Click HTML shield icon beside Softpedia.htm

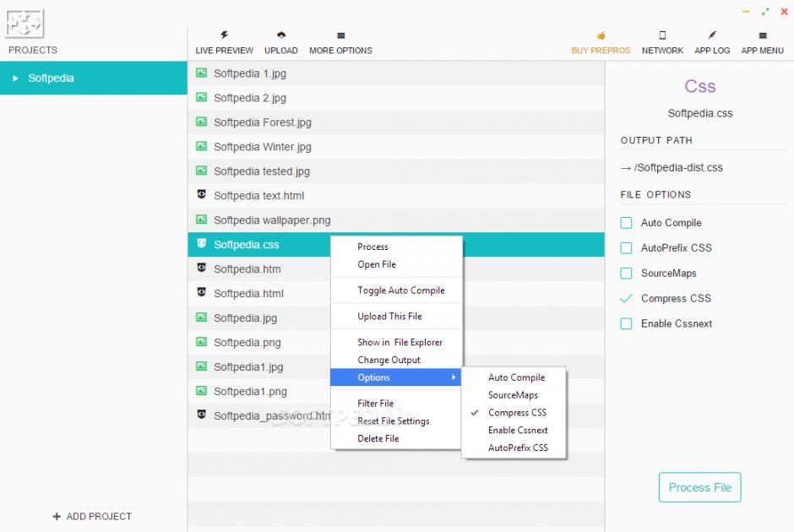click(x=202, y=268)
